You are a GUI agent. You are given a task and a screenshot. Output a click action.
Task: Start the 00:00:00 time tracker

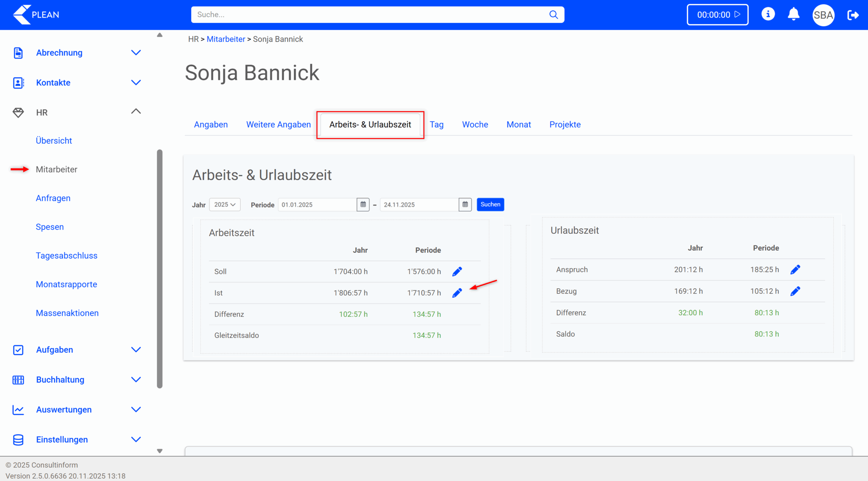pyautogui.click(x=717, y=15)
